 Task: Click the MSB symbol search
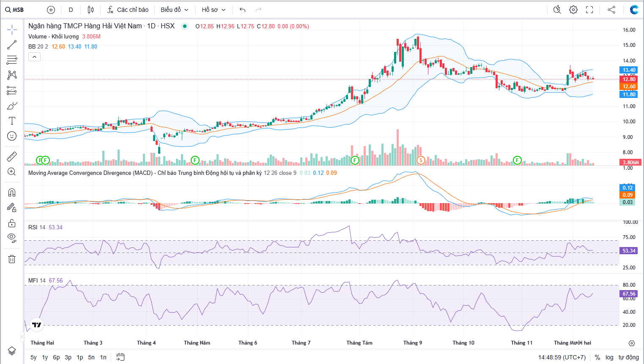[14, 10]
